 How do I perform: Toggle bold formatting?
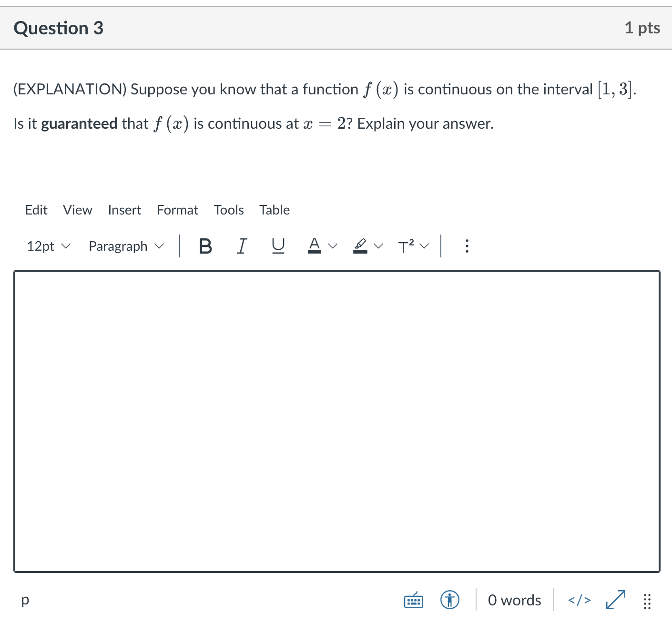(205, 246)
